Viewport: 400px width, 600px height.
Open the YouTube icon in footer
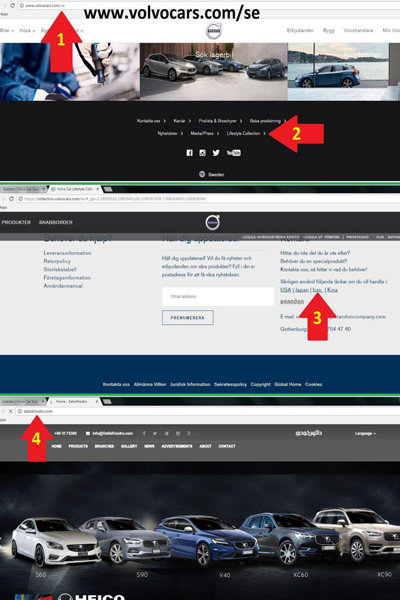(233, 153)
